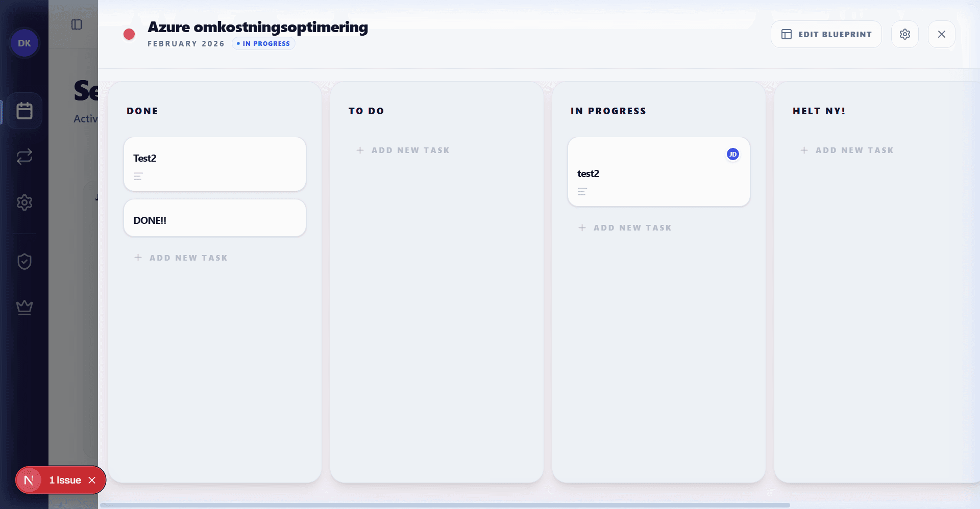Image resolution: width=980 pixels, height=509 pixels.
Task: Toggle the sidebar panel icon at top left
Action: pos(78,24)
